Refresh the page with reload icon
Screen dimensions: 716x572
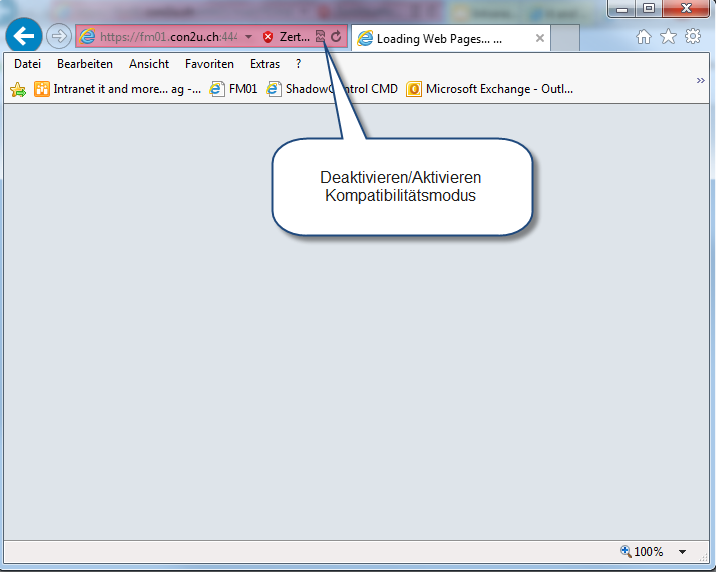pos(337,37)
